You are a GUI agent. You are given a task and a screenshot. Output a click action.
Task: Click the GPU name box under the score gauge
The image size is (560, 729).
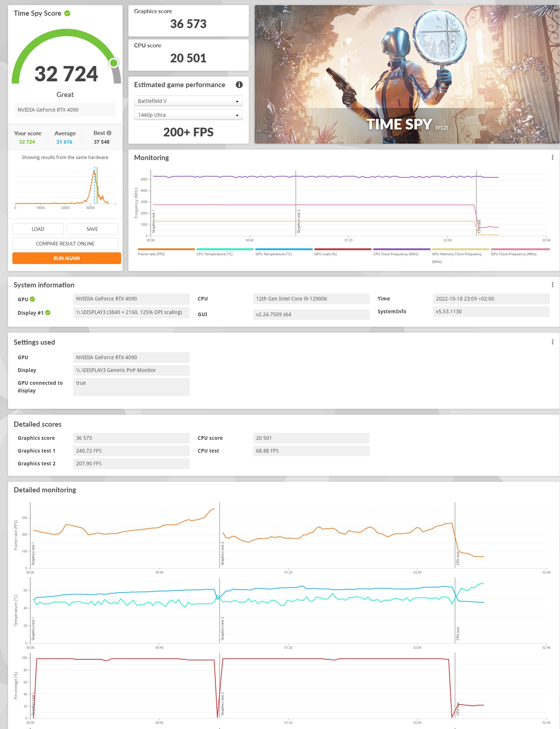[65, 110]
